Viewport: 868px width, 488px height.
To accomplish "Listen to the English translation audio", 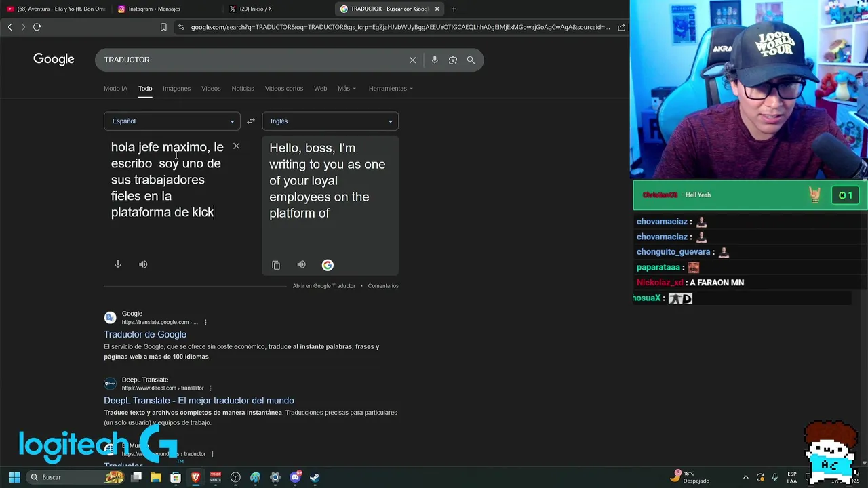I will coord(301,265).
